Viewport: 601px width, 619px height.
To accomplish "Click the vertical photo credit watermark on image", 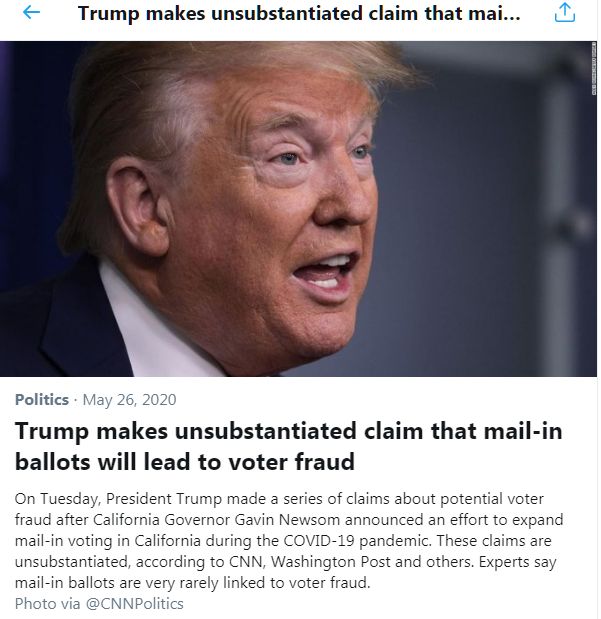I will coord(593,69).
